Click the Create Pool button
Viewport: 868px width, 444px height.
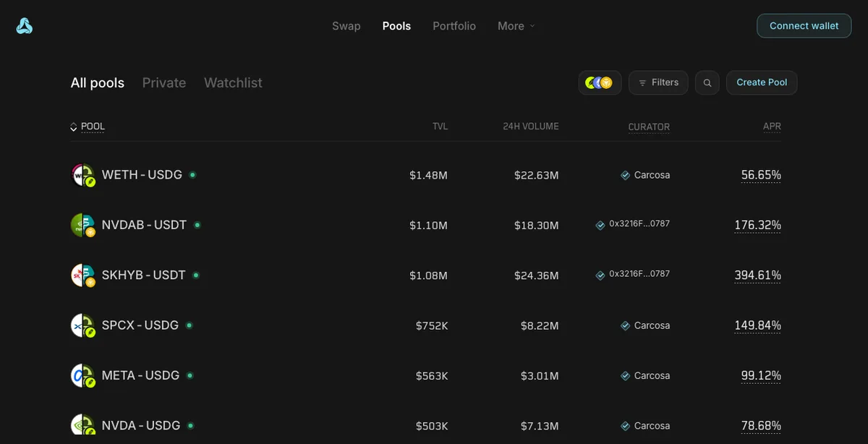click(762, 83)
